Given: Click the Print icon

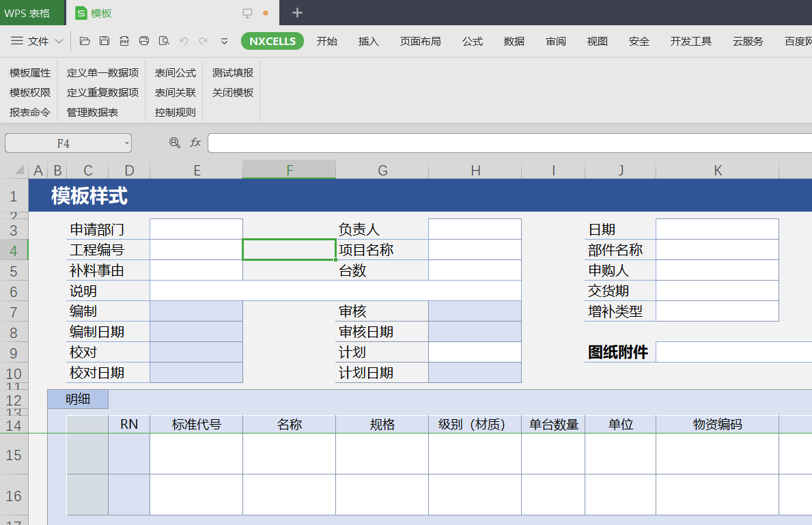Looking at the screenshot, I should 144,41.
